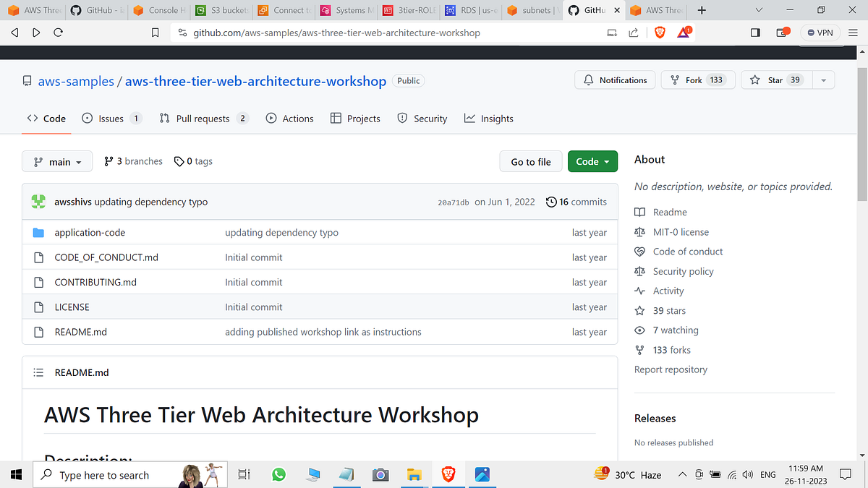This screenshot has width=868, height=488.
Task: Click the VPN button in the toolbar
Action: click(820, 32)
